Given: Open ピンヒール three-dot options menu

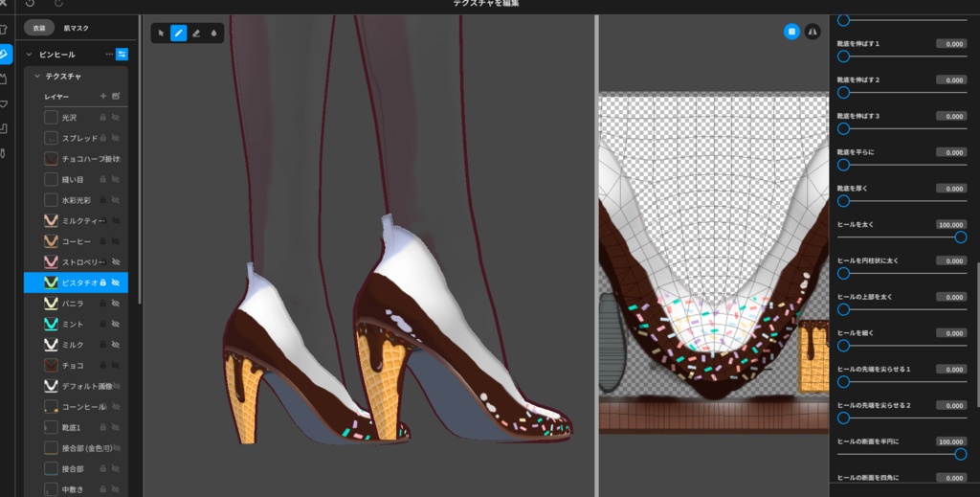Looking at the screenshot, I should 109,55.
